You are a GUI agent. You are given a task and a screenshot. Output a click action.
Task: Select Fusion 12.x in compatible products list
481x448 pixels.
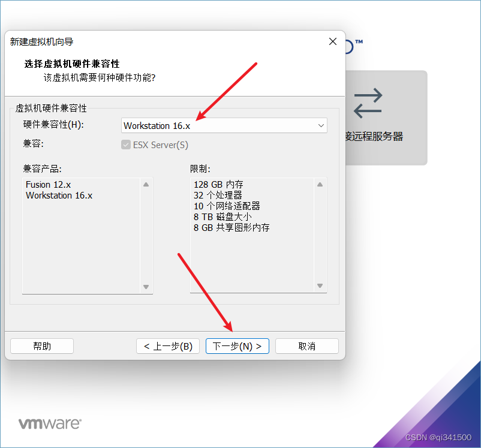(49, 184)
